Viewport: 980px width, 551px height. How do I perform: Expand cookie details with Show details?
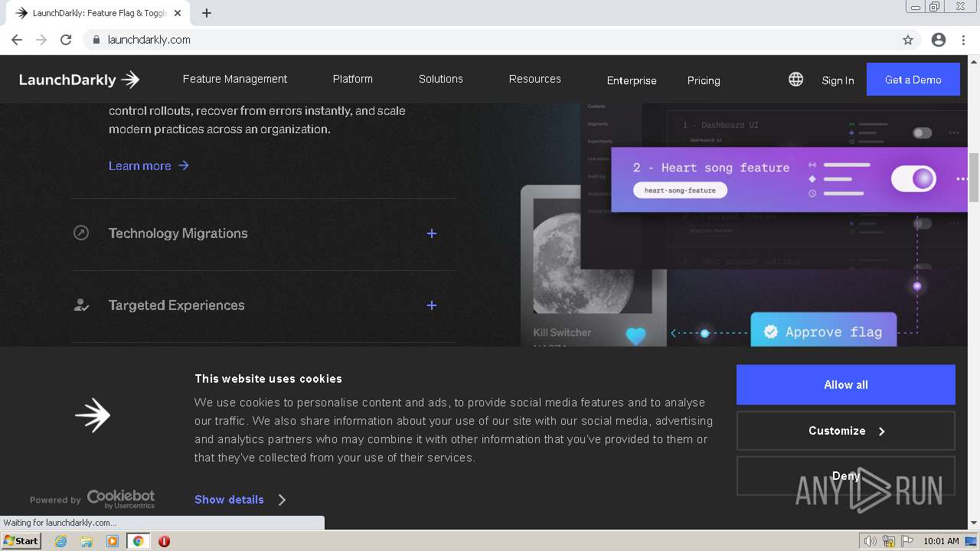240,500
